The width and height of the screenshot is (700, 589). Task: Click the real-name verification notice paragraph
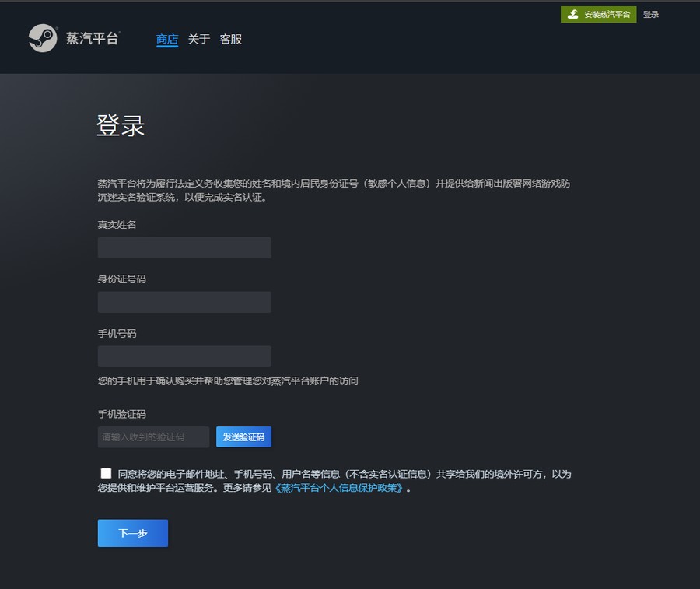334,190
